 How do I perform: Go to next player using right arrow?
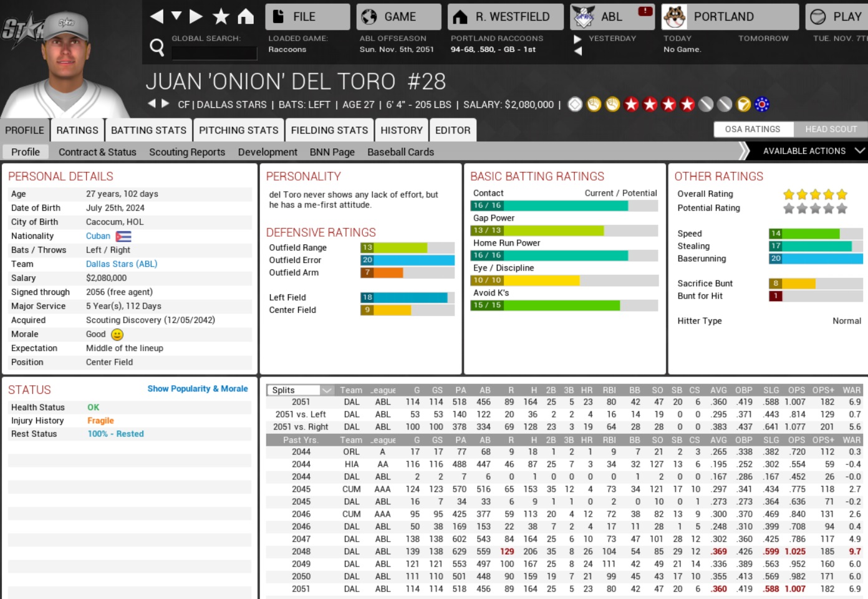[x=165, y=103]
